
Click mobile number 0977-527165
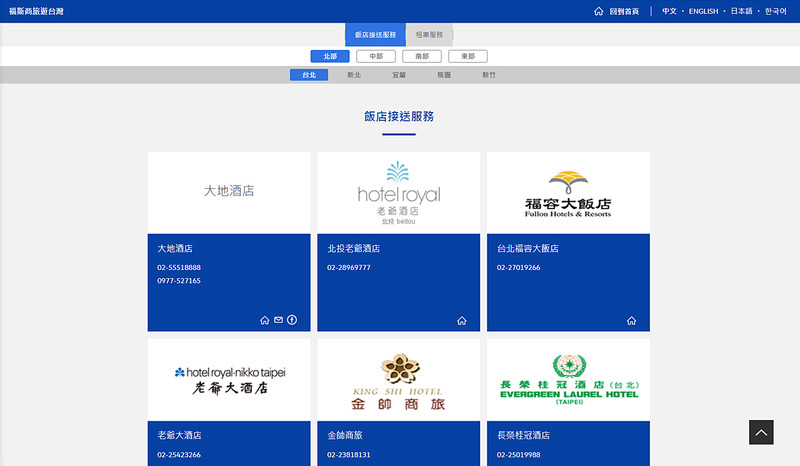[179, 281]
